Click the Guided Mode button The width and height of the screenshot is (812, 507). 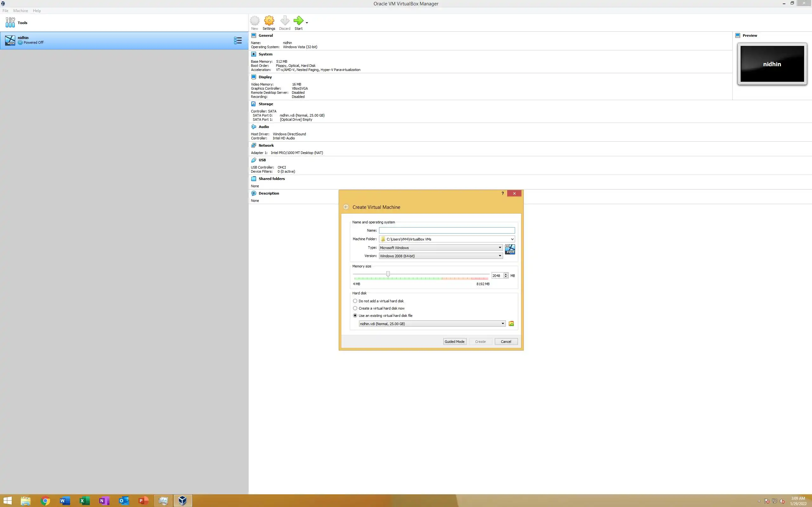[x=454, y=341]
